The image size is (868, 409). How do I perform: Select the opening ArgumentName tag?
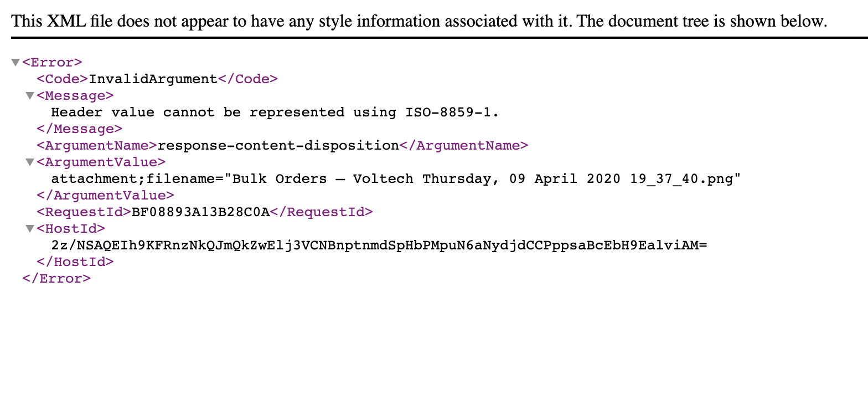pos(97,146)
